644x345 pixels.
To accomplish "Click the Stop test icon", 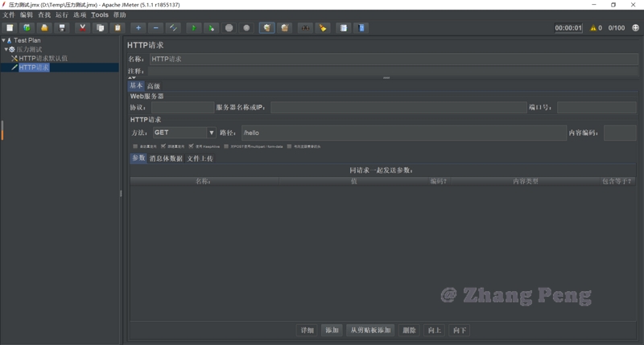I will pyautogui.click(x=229, y=28).
